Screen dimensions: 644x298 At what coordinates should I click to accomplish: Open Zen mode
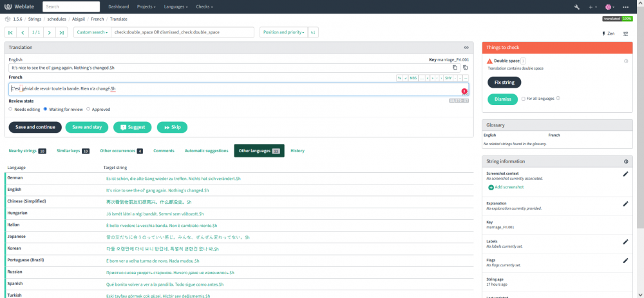[x=608, y=33]
